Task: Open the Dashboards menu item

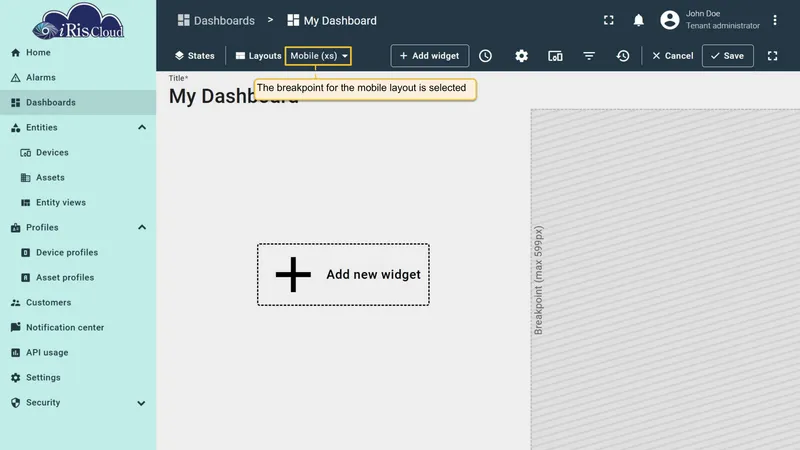Action: pos(78,103)
